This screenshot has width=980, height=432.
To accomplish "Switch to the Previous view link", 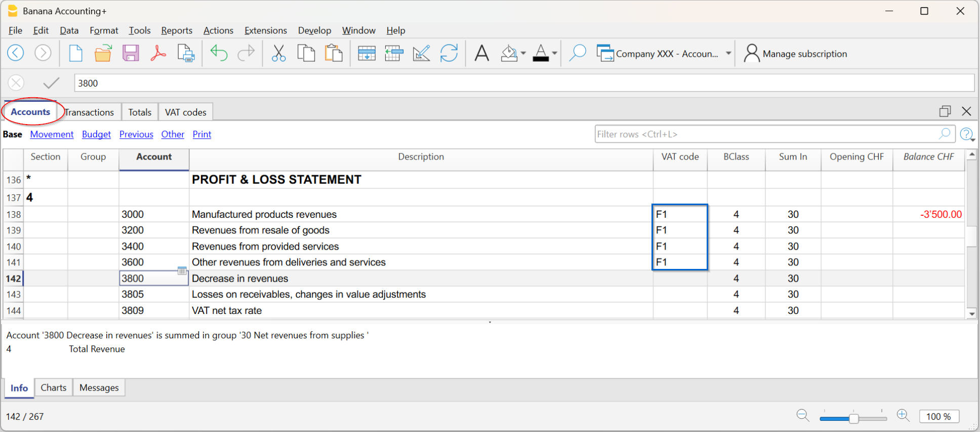I will (136, 134).
